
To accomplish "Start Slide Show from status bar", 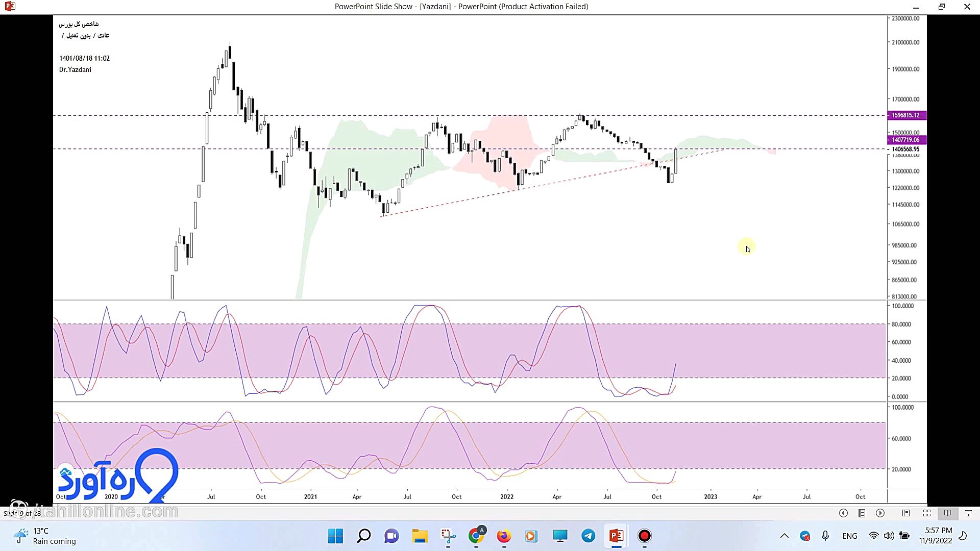I will (x=968, y=513).
